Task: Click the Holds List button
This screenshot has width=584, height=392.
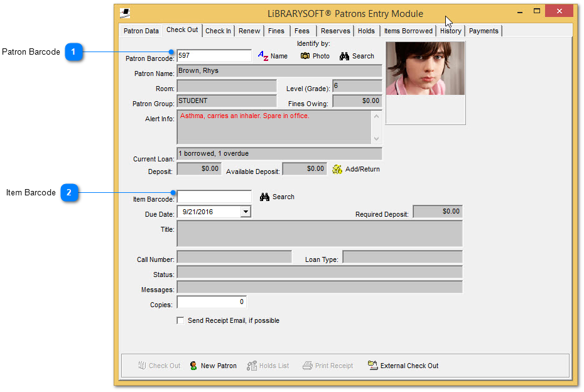Action: (x=268, y=366)
